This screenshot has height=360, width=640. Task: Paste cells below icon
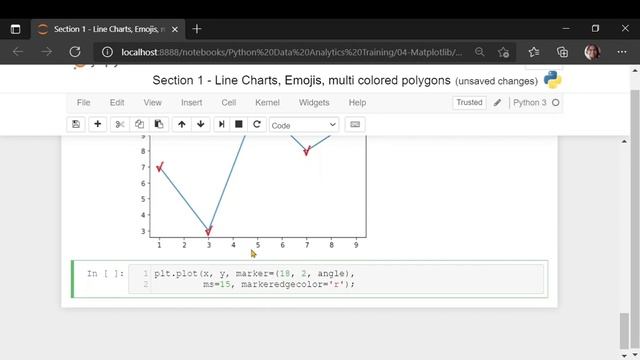[159, 124]
